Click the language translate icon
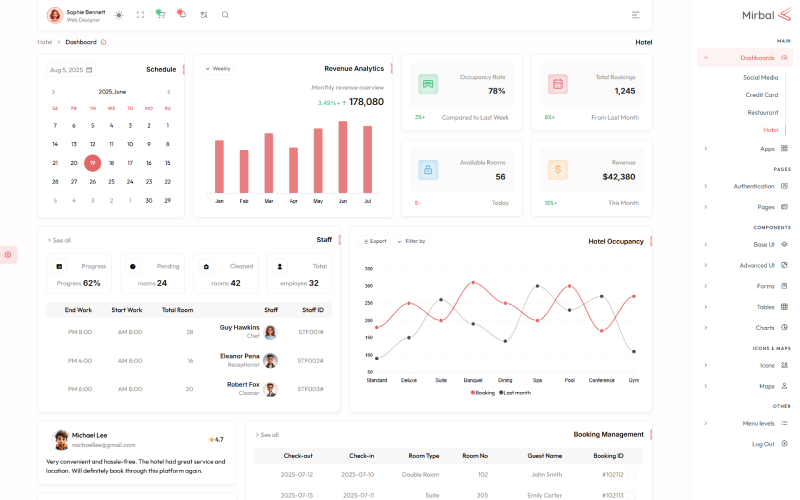The height and width of the screenshot is (500, 800). [204, 15]
